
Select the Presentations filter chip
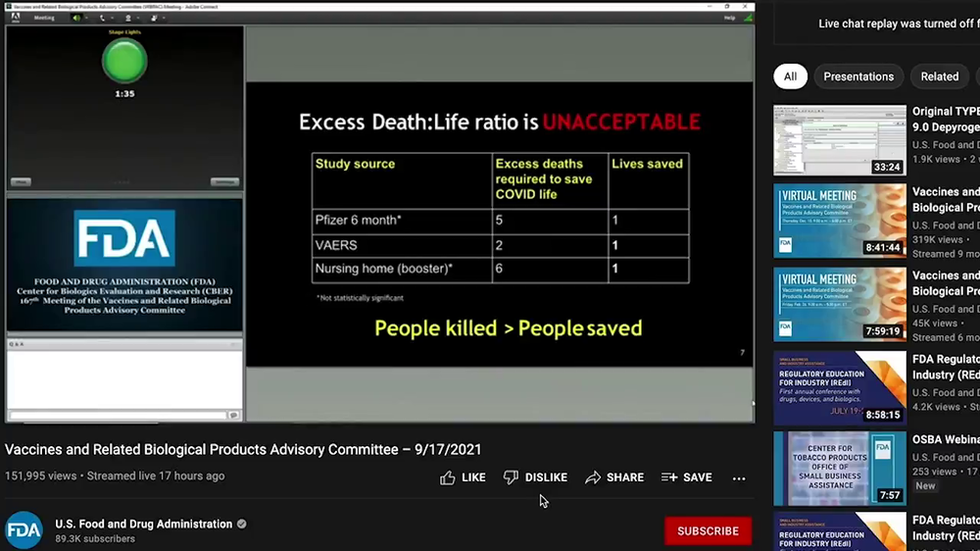(858, 76)
